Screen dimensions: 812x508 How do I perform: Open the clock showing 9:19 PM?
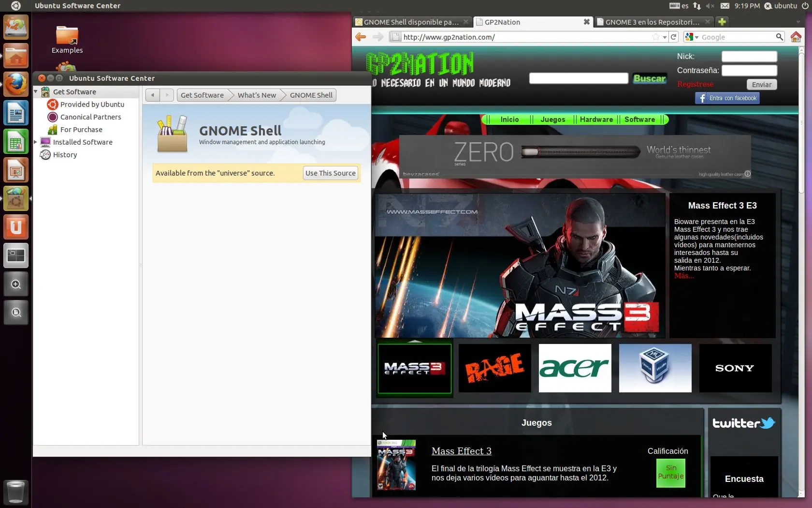click(747, 6)
